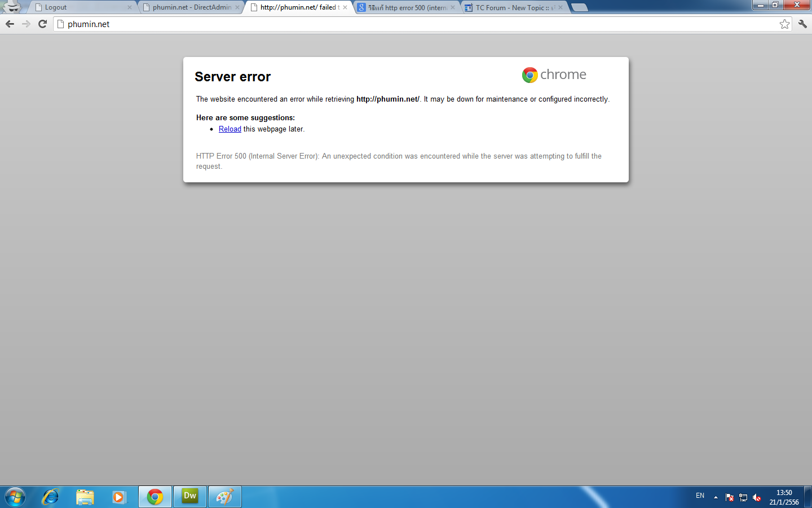Viewport: 812px width, 508px height.
Task: Reload the page using the toolbar icon
Action: coord(42,24)
